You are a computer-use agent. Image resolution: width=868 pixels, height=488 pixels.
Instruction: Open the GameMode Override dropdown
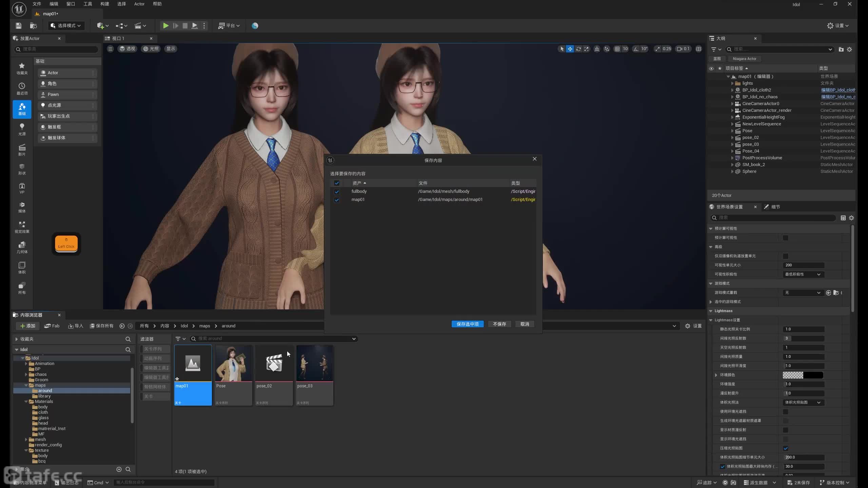(804, 293)
